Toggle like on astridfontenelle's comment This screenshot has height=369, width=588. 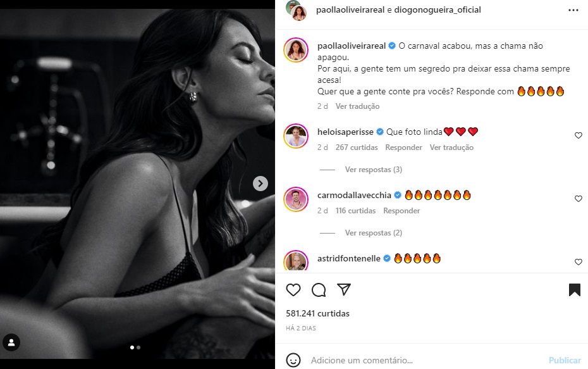(x=578, y=262)
